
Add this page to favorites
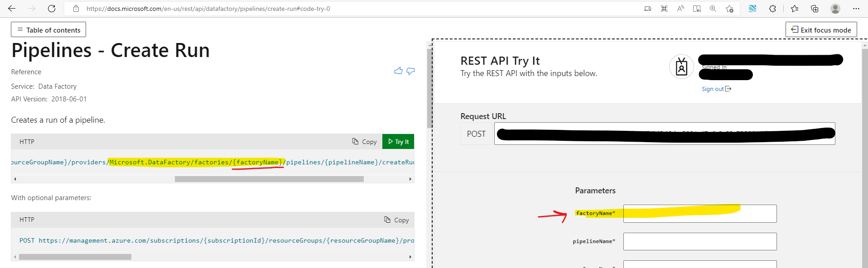pyautogui.click(x=729, y=9)
